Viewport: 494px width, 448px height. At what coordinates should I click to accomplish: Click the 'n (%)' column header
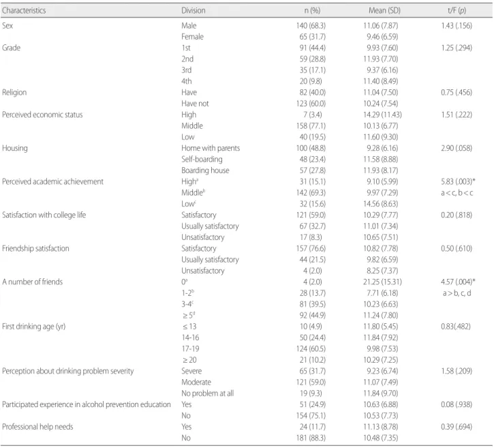pos(312,11)
